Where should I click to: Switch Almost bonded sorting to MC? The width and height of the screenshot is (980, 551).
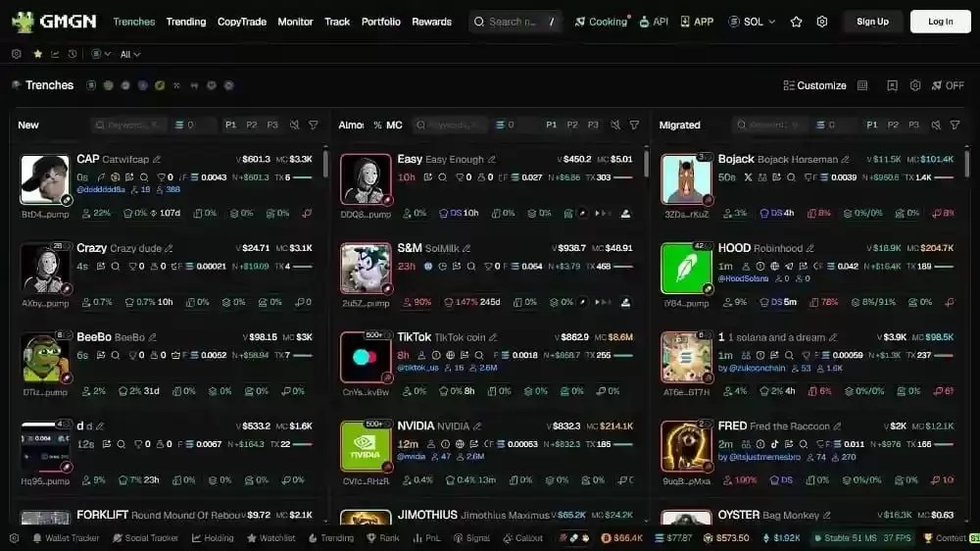394,125
